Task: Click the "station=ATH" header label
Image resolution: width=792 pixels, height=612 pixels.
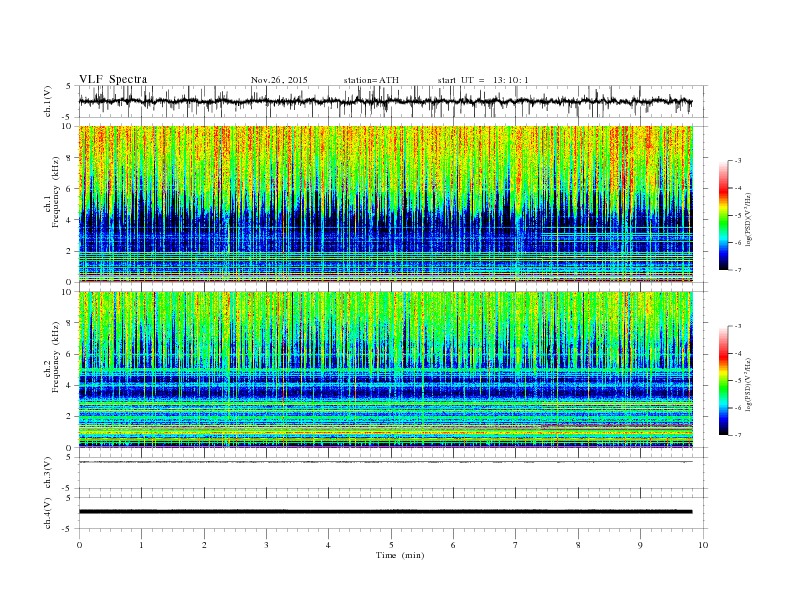Action: (x=371, y=80)
